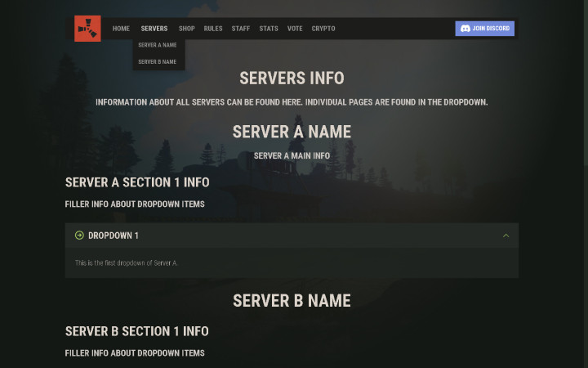Click the Servers Info heading
This screenshot has width=588, height=368.
coord(292,79)
